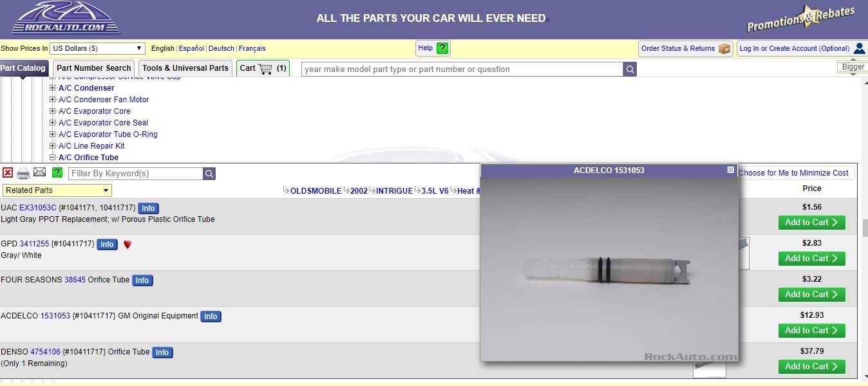Image resolution: width=868 pixels, height=386 pixels.
Task: Open A/C Condenser category link
Action: click(x=86, y=88)
